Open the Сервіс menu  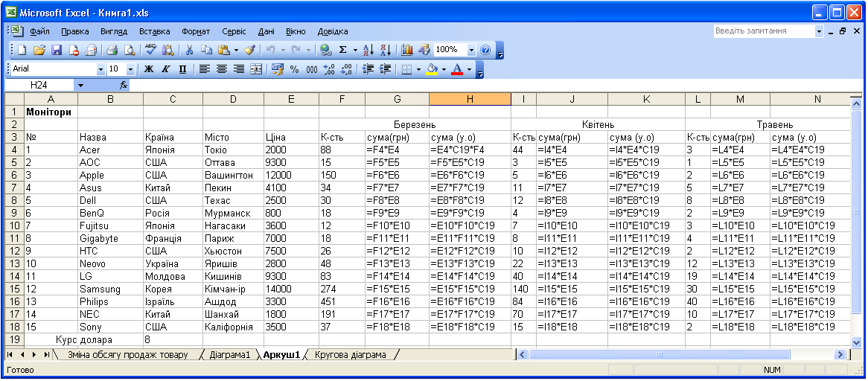click(x=234, y=31)
